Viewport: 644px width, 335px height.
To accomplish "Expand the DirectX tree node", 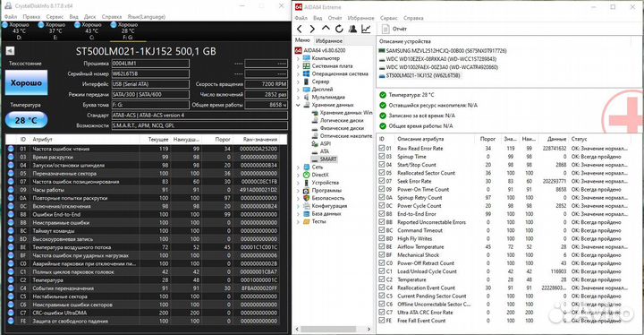I will [x=298, y=175].
